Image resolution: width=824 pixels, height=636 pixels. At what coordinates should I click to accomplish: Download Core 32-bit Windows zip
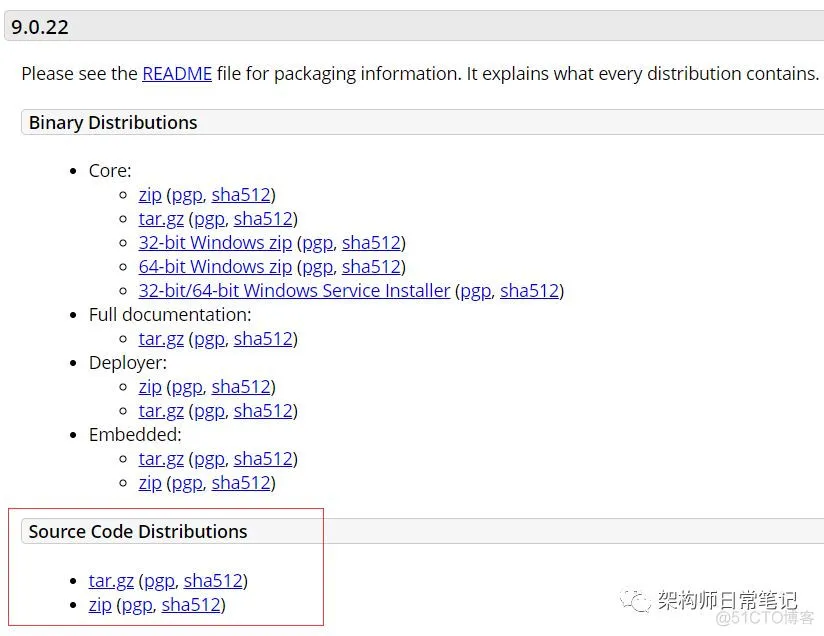215,243
